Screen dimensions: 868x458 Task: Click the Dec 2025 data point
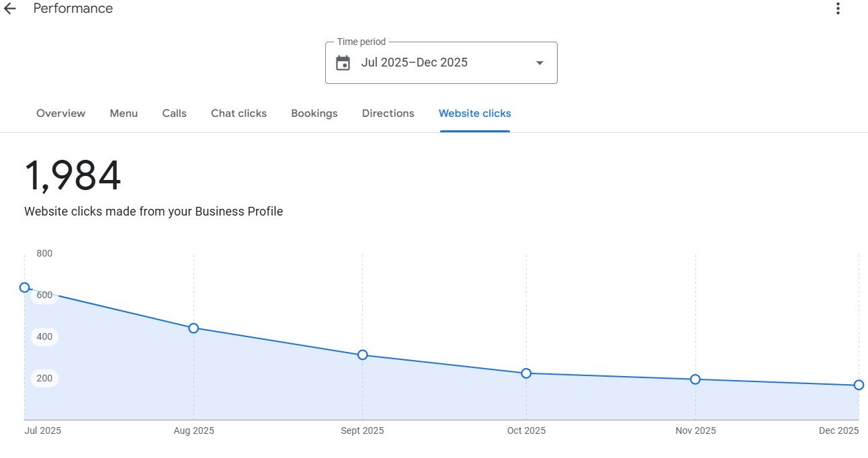(859, 385)
